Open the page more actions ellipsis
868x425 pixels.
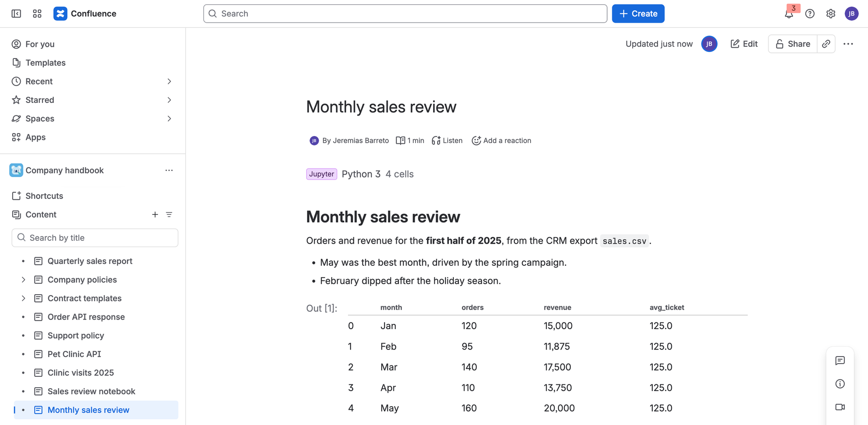coord(848,44)
